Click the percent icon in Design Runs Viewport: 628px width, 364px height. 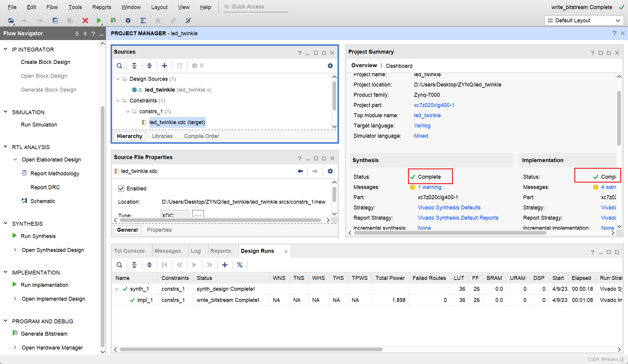[240, 265]
